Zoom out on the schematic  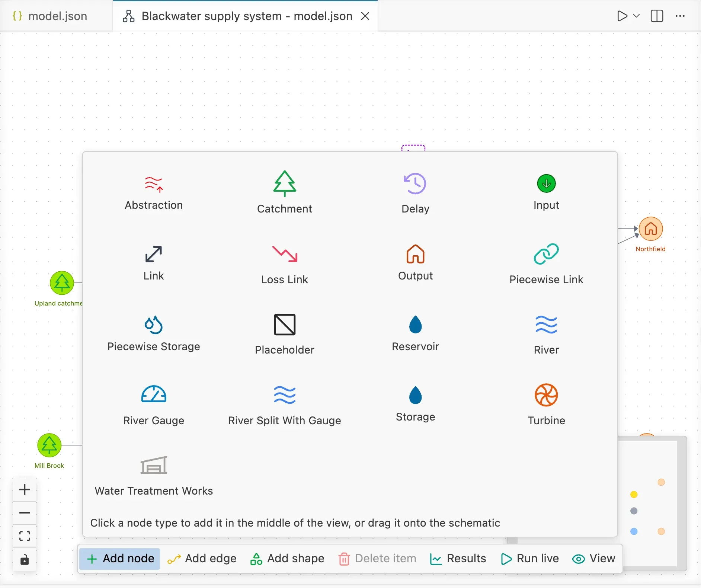25,513
